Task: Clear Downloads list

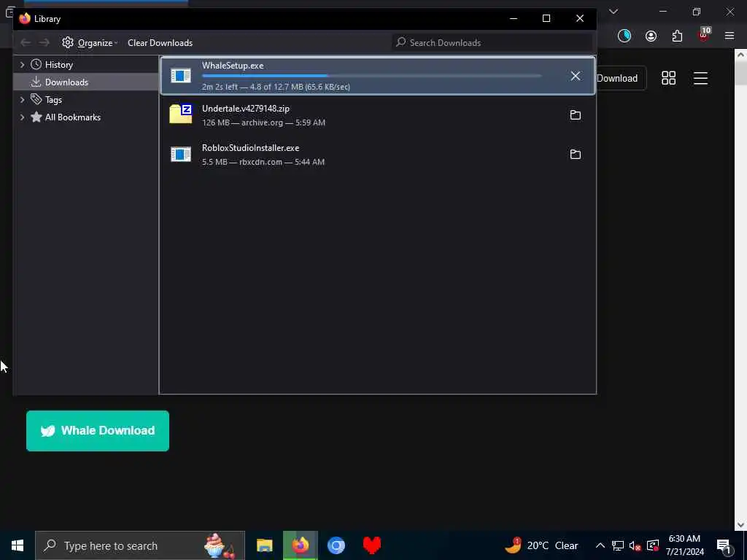Action: [x=160, y=43]
